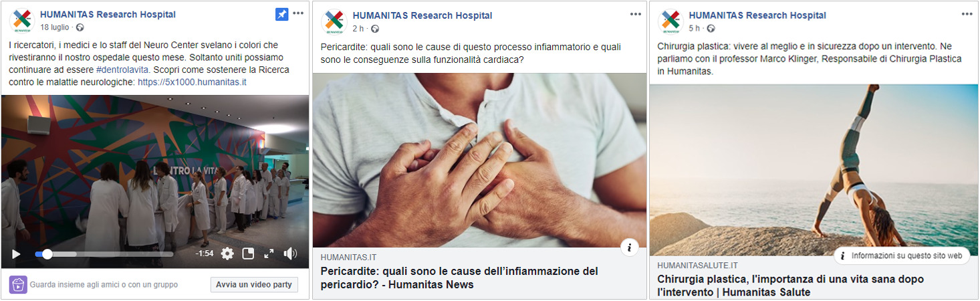
Task: Click the Avvia un video party button
Action: click(254, 284)
